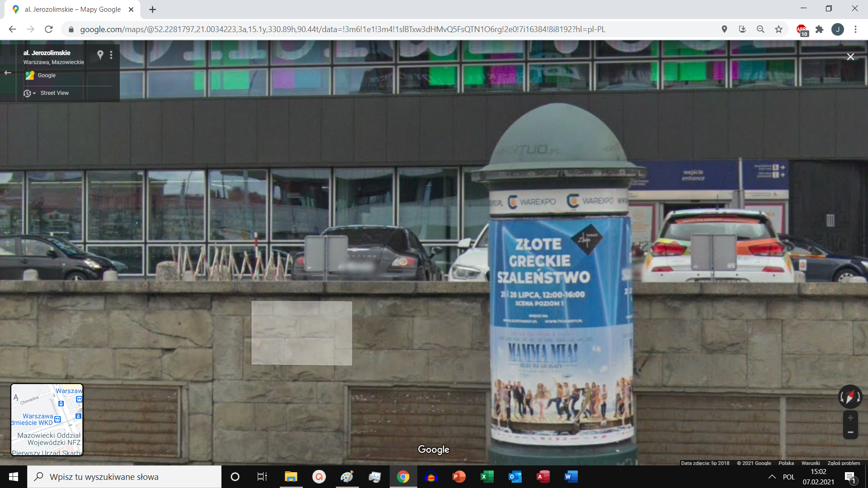Close Street View with the X

(x=850, y=56)
